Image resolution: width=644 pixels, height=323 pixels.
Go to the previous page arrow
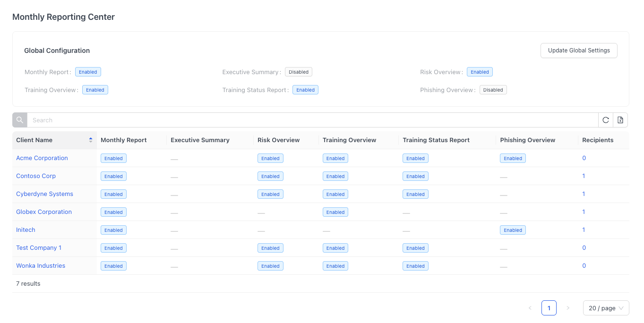point(530,308)
